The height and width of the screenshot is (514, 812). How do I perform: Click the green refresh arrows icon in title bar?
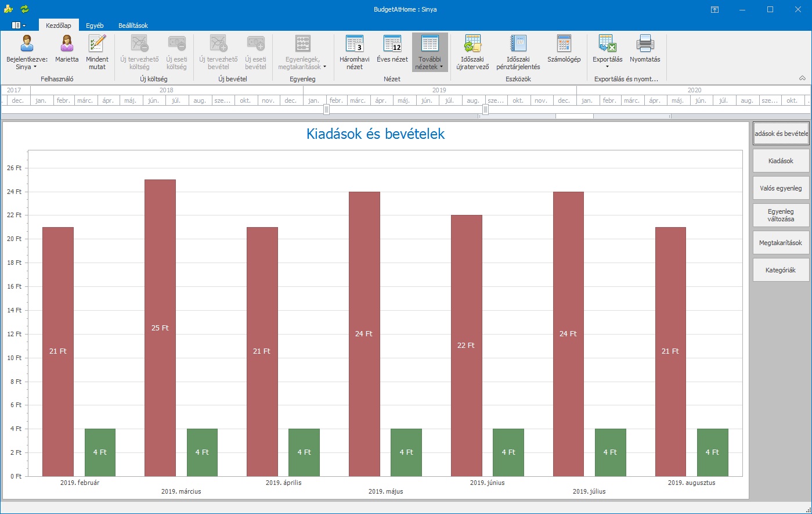(x=24, y=9)
